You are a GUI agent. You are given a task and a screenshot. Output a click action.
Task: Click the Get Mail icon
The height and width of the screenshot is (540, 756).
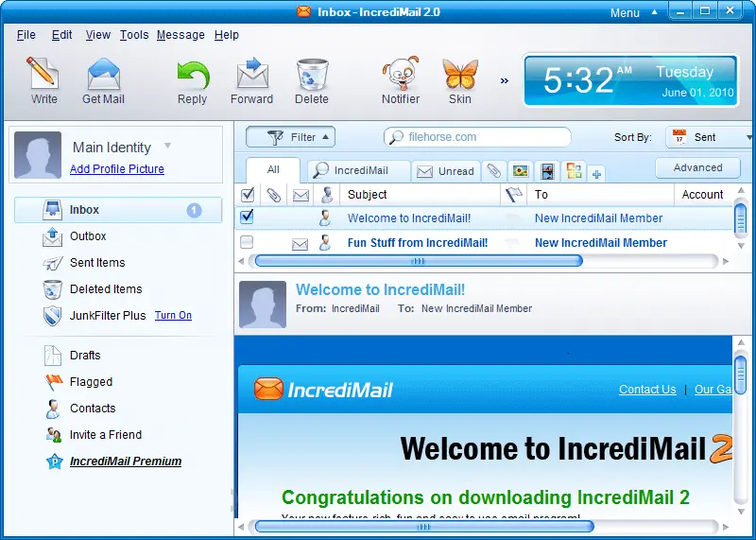click(x=103, y=79)
